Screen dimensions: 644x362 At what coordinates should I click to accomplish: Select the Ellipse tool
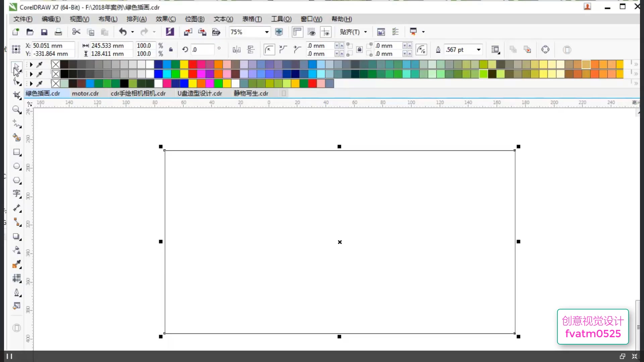[16, 166]
